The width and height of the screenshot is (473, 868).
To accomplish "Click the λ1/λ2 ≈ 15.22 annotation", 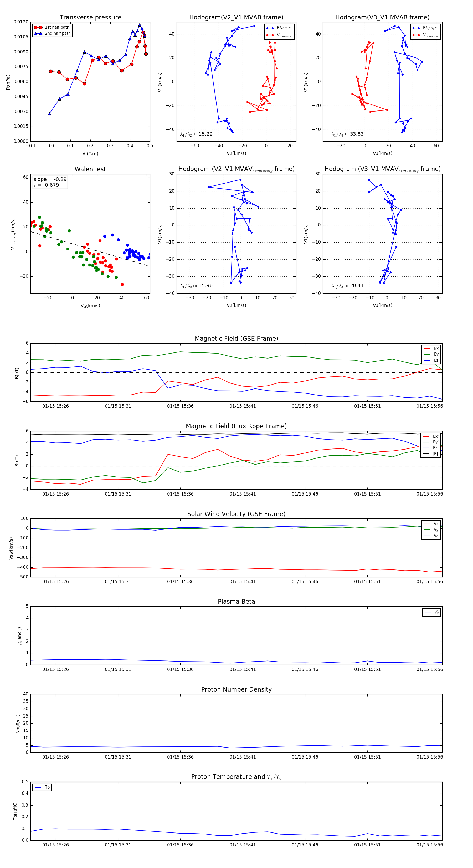I will point(196,134).
